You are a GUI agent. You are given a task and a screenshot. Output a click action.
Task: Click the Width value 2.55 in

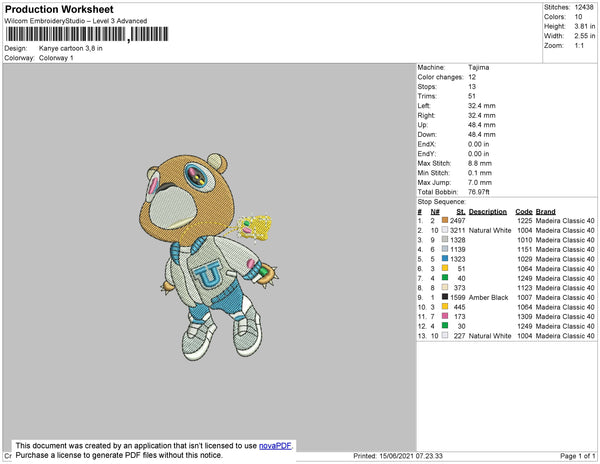coord(585,36)
